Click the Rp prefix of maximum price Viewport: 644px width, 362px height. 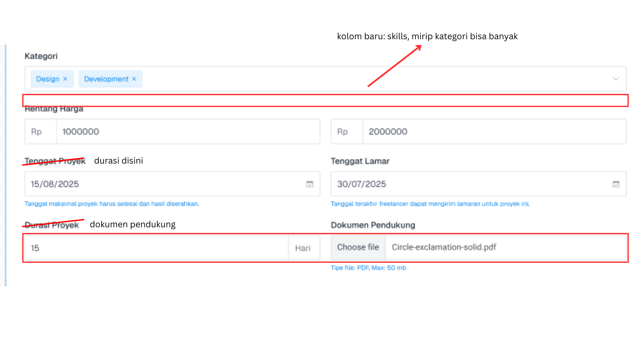342,132
